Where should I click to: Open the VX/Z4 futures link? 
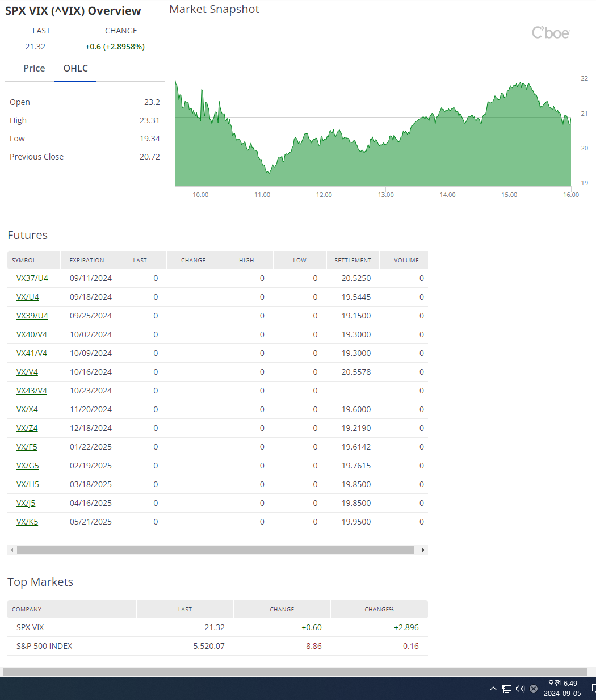point(27,428)
